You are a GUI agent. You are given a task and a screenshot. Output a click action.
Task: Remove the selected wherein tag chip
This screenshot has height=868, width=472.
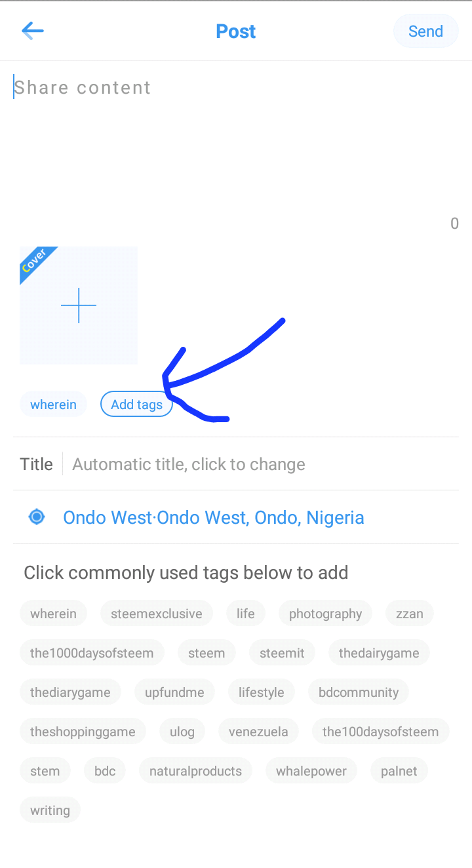point(53,404)
